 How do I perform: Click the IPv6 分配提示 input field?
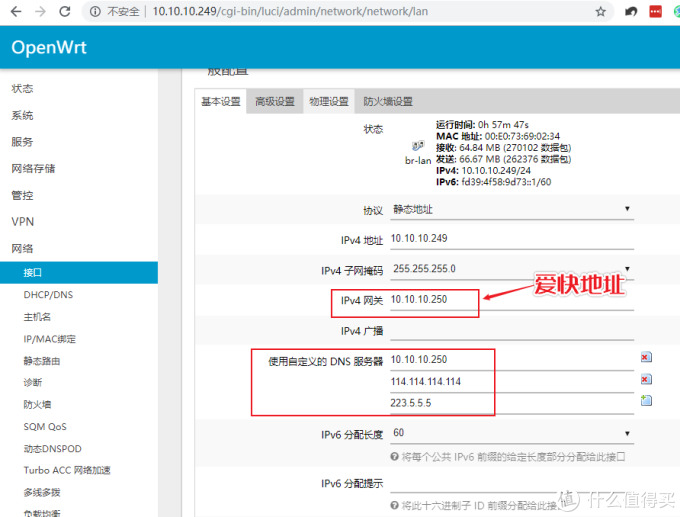(512, 484)
